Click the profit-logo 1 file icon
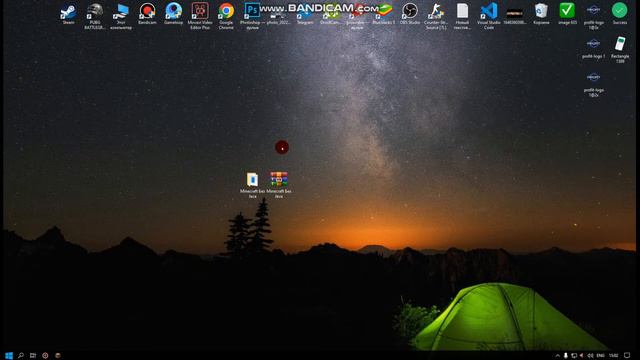The image size is (640, 360). click(593, 48)
